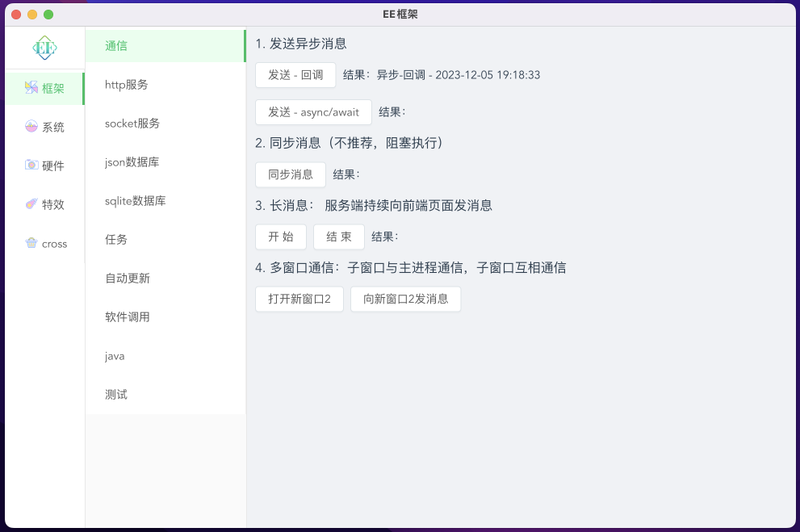Start long messages with 开始 button
This screenshot has width=800, height=532.
click(x=280, y=237)
